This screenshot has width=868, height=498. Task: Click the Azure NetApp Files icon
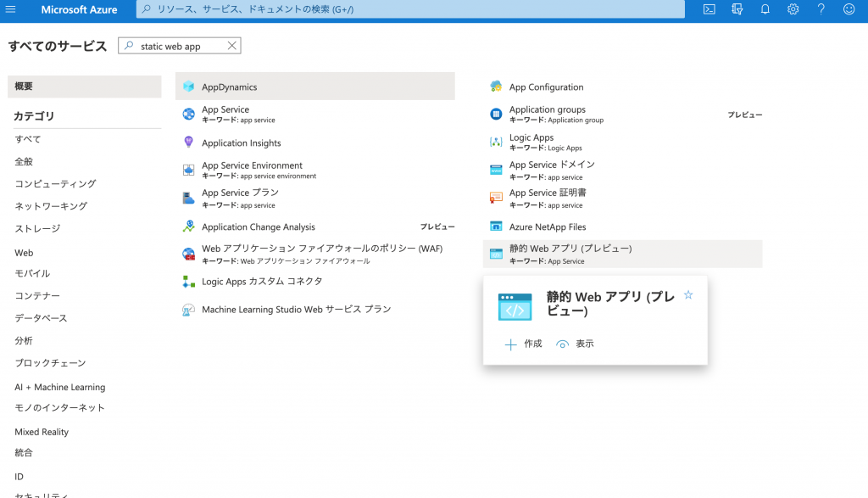coord(496,226)
